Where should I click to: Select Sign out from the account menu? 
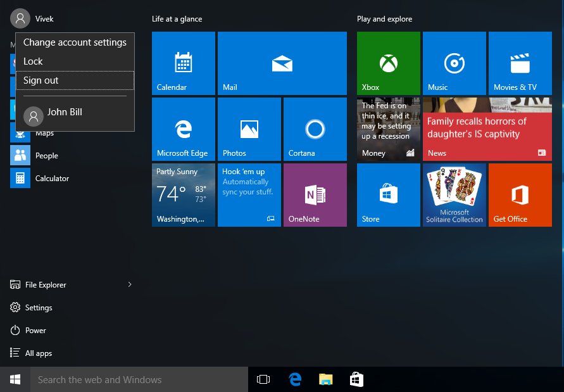[41, 80]
